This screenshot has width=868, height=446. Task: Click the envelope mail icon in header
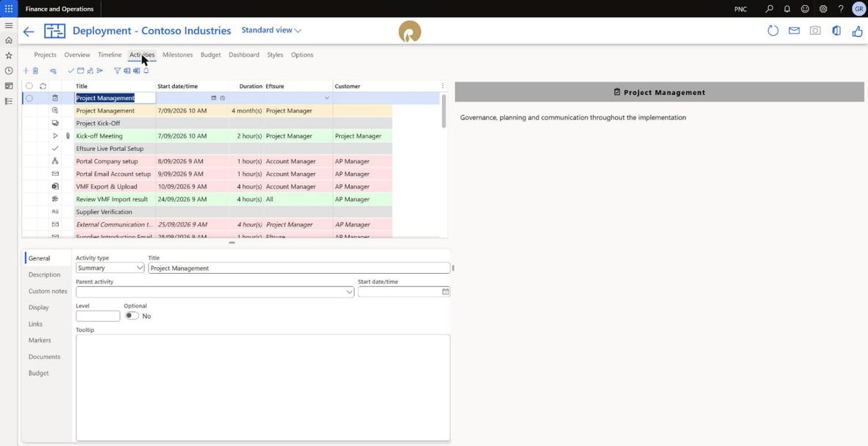pos(794,31)
